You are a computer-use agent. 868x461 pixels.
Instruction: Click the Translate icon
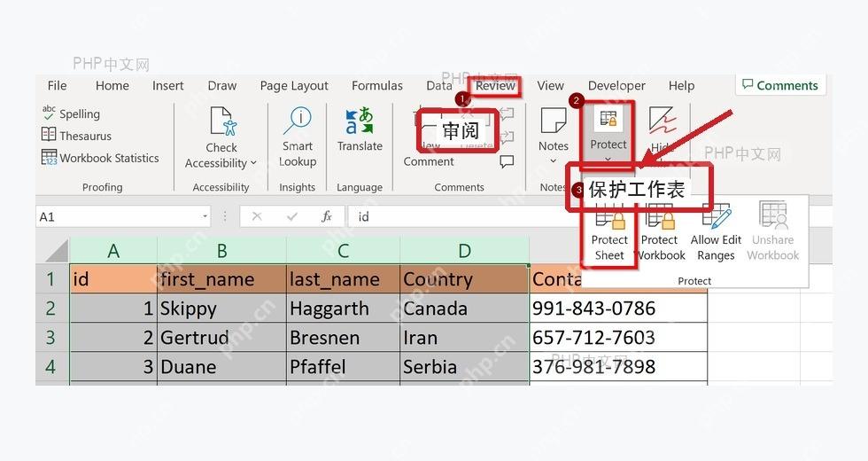coord(360,121)
